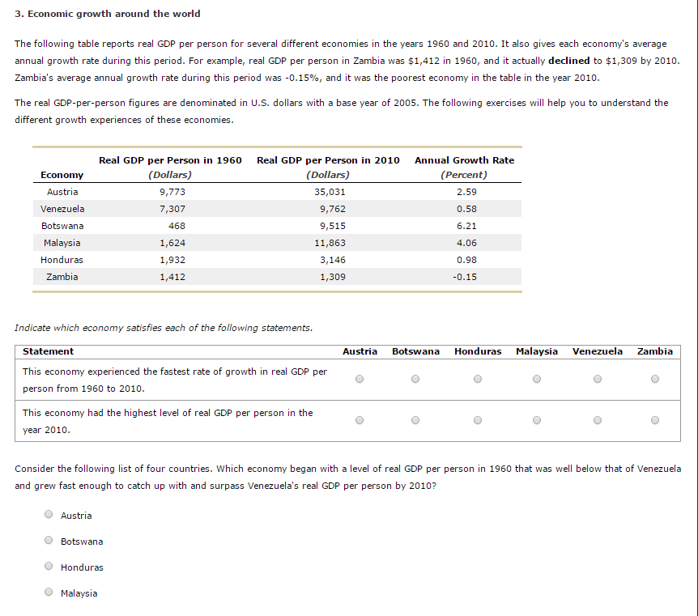698x616 pixels.
Task: Choose Malaysia in the catch-up question
Action: [48, 592]
